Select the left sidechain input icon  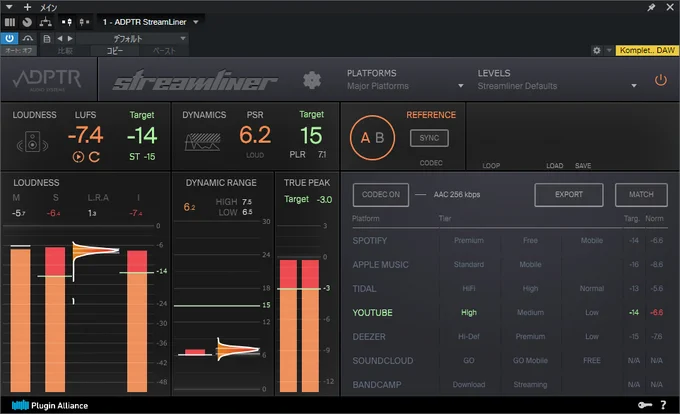coord(67,22)
